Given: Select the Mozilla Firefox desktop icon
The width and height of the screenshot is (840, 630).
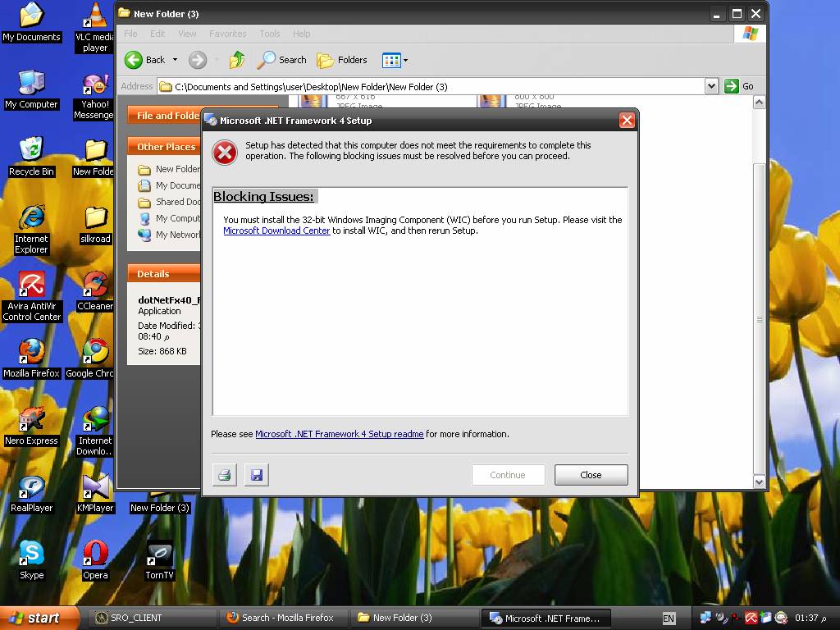Looking at the screenshot, I should tap(32, 358).
